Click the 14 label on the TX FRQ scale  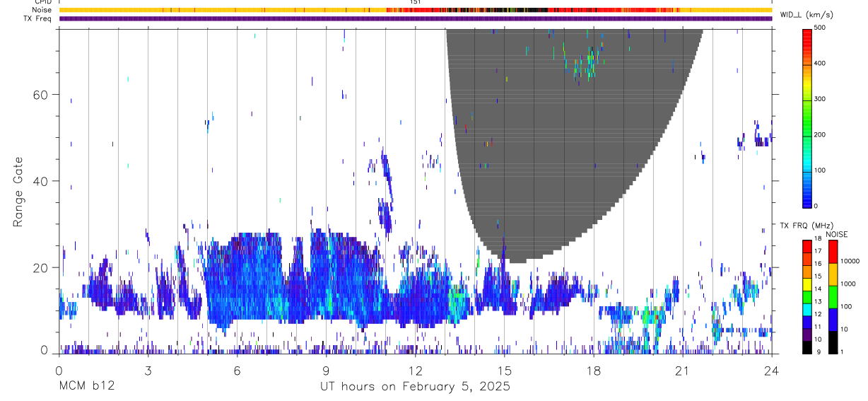pos(817,289)
